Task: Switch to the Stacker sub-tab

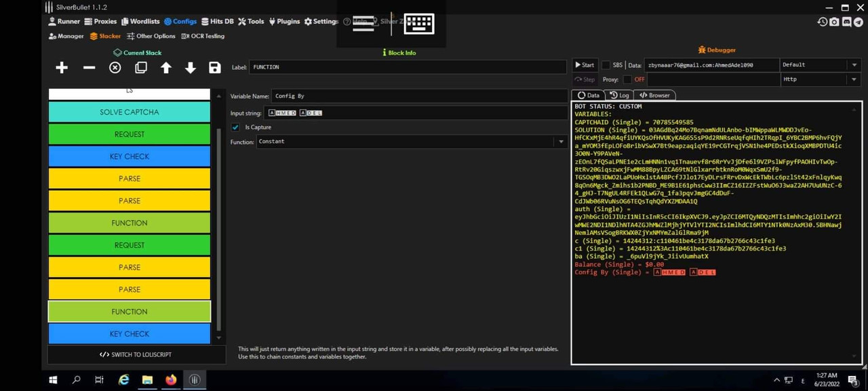Action: pos(105,37)
